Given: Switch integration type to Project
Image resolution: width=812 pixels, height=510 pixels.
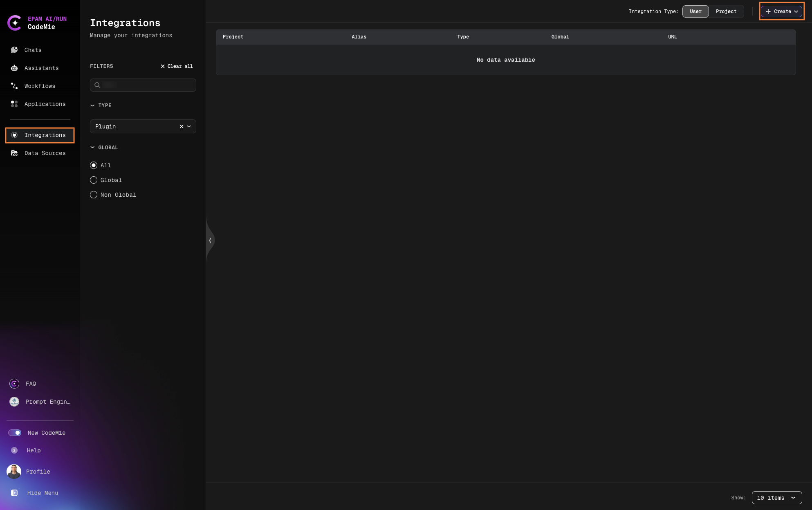Looking at the screenshot, I should [726, 11].
